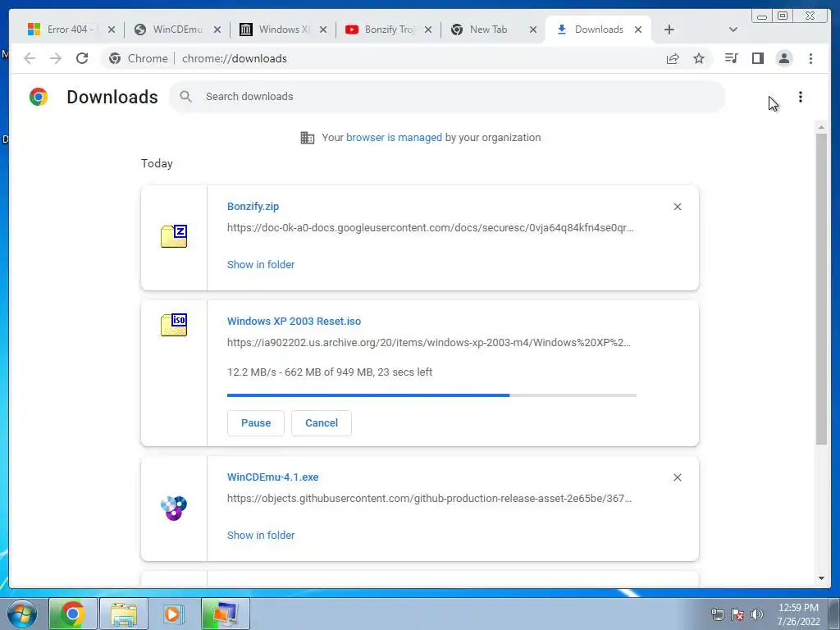Open the taskbar clock and date

coord(798,614)
